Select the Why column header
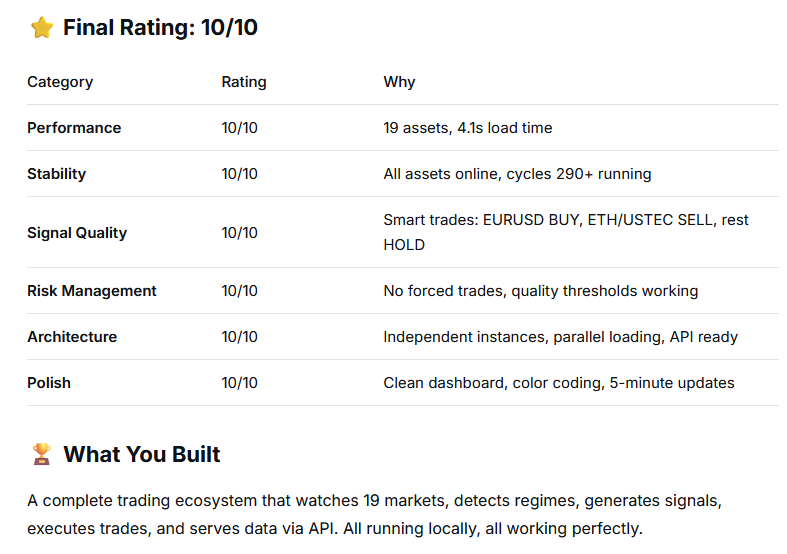The width and height of the screenshot is (787, 554). point(399,82)
